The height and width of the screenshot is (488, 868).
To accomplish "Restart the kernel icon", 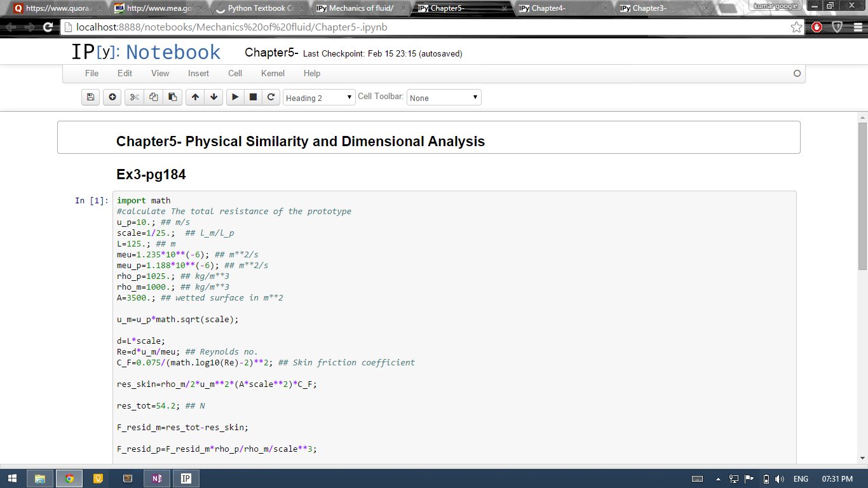I will [x=271, y=97].
